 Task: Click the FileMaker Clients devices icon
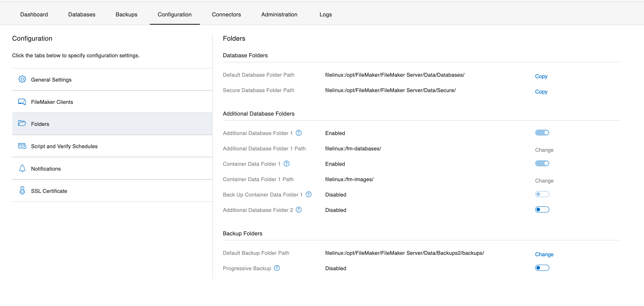(x=22, y=102)
